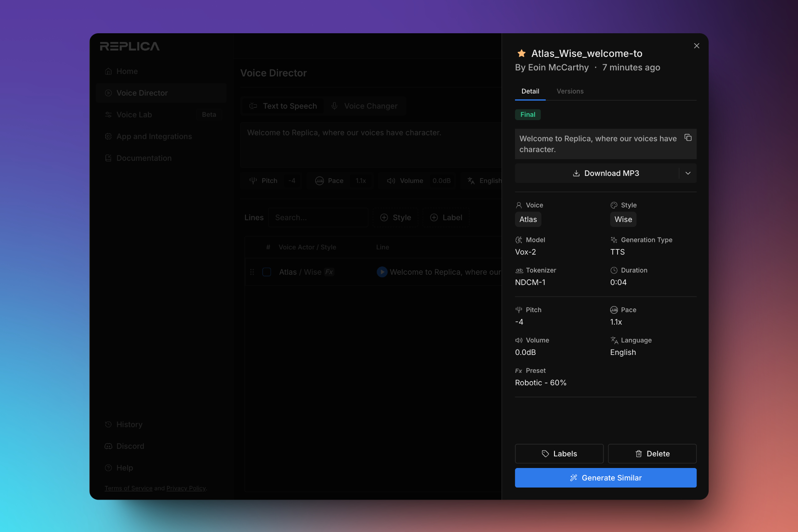Image resolution: width=798 pixels, height=532 pixels.
Task: Open App and Integrations
Action: (161, 136)
